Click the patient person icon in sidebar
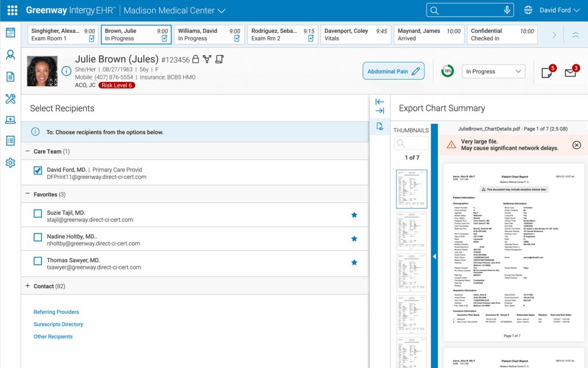 tap(10, 55)
